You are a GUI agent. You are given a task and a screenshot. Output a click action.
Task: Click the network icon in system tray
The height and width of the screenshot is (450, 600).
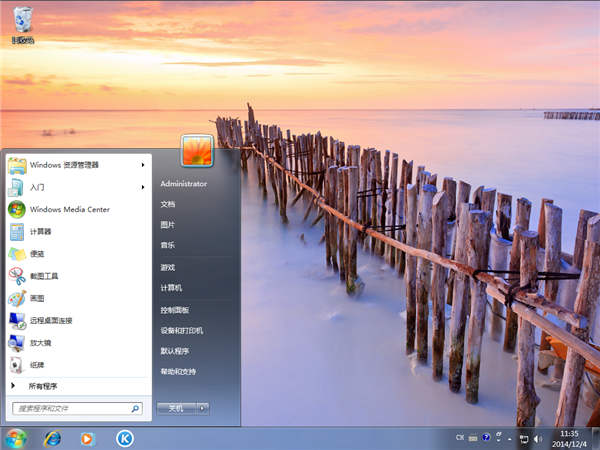[x=524, y=439]
